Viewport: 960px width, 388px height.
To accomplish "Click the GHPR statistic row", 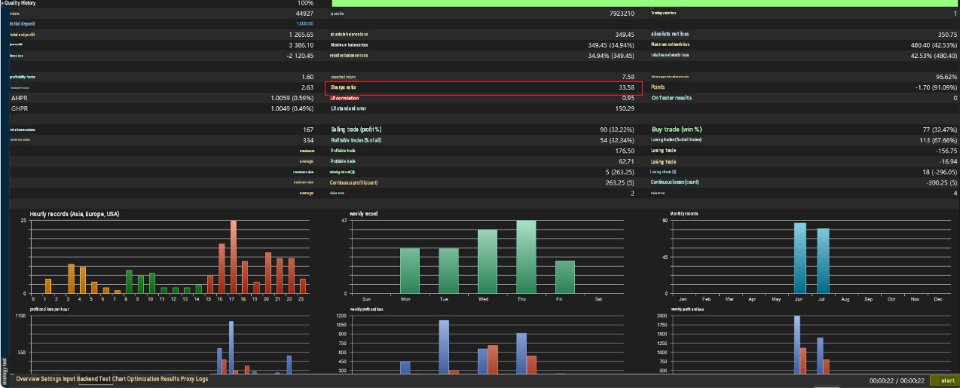I will coord(162,108).
